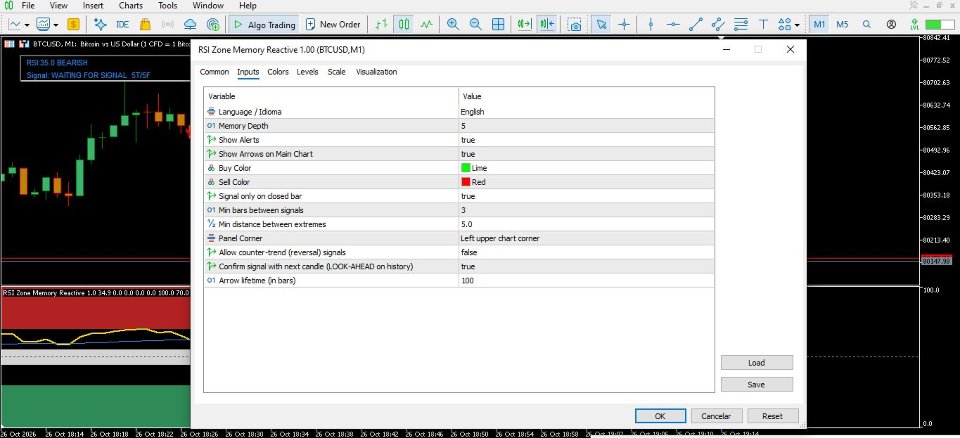The image size is (960, 438).
Task: Draw a vertical line tool
Action: 650,25
